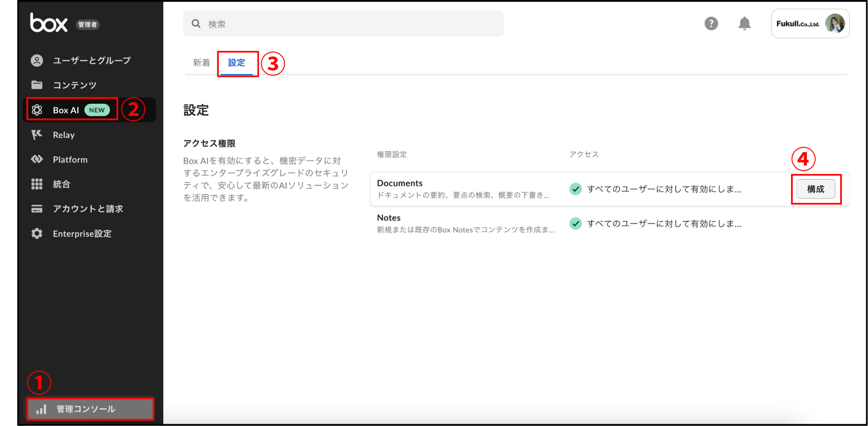The height and width of the screenshot is (426, 868).
Task: Click the 権限設定 column header
Action: pos(392,154)
